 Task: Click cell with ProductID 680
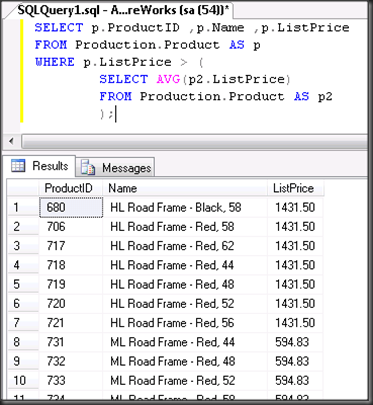[x=71, y=208]
